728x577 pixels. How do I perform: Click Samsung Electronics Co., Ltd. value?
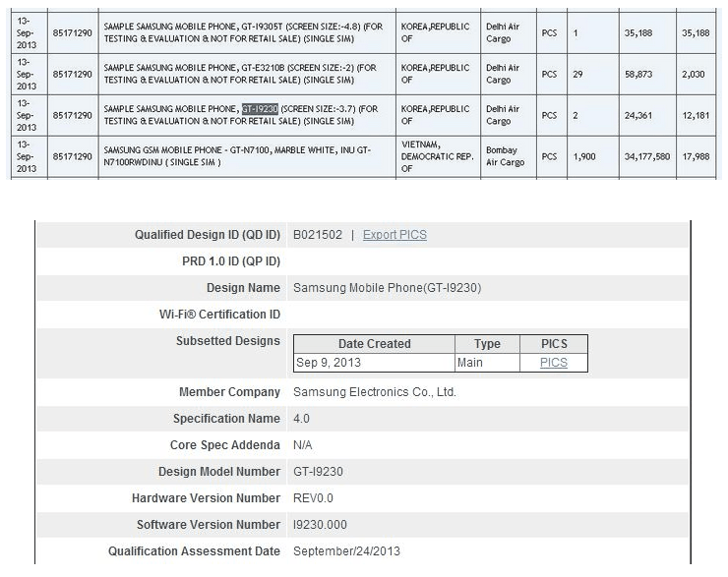pos(375,392)
